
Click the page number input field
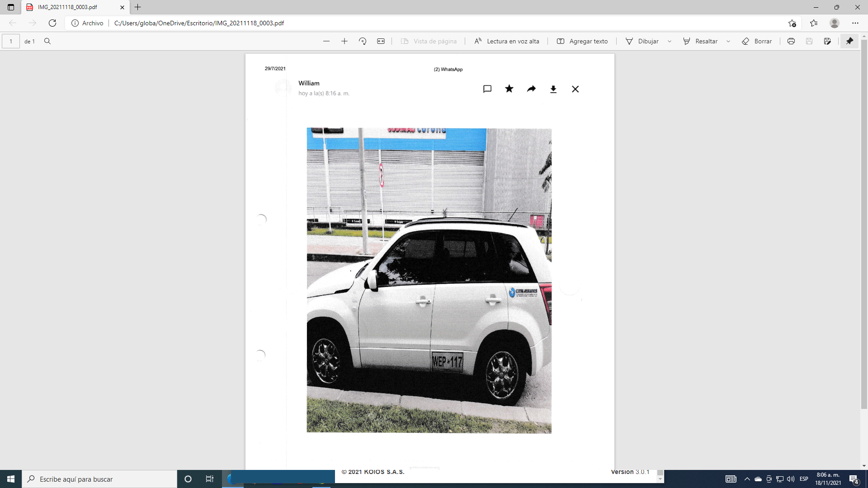click(11, 41)
